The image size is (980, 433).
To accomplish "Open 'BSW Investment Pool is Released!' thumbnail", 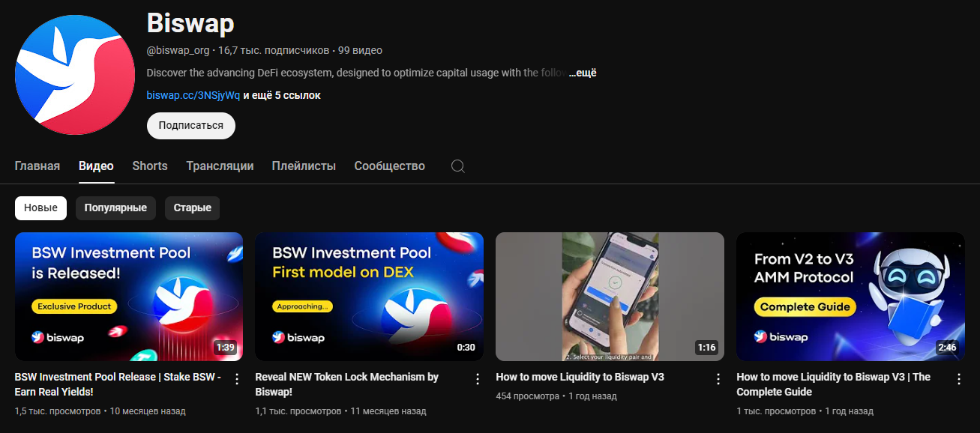I will tap(129, 297).
